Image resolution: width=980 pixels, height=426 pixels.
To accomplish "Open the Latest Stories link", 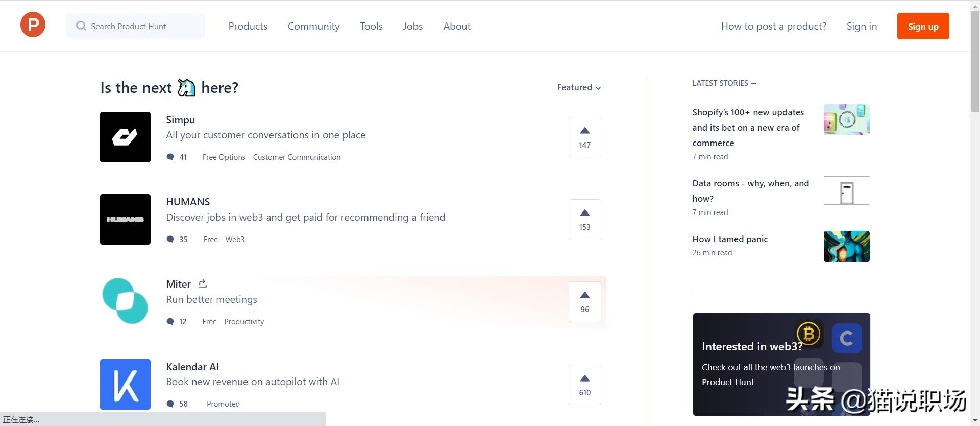I will [x=724, y=83].
